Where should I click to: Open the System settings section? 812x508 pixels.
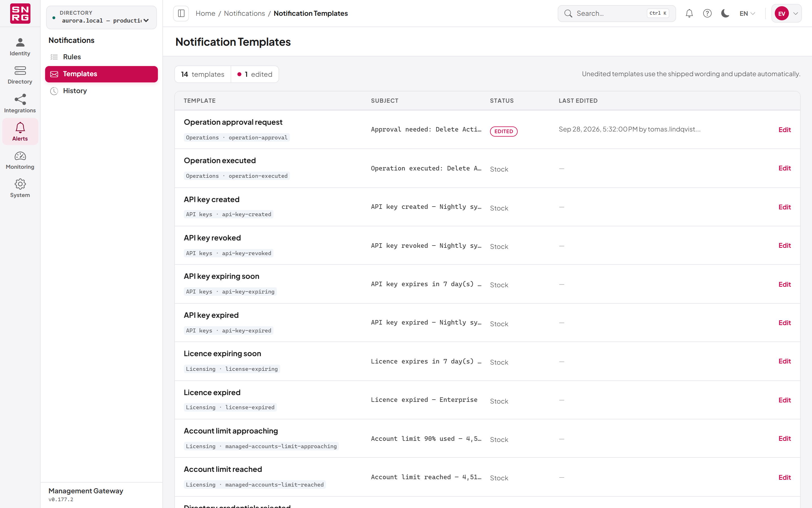pos(20,189)
